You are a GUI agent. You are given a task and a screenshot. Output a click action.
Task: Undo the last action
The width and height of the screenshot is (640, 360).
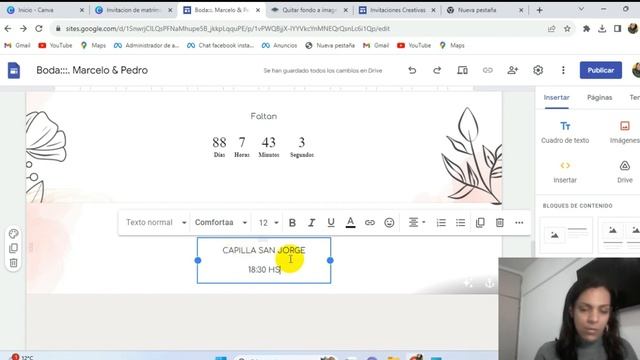click(x=412, y=70)
